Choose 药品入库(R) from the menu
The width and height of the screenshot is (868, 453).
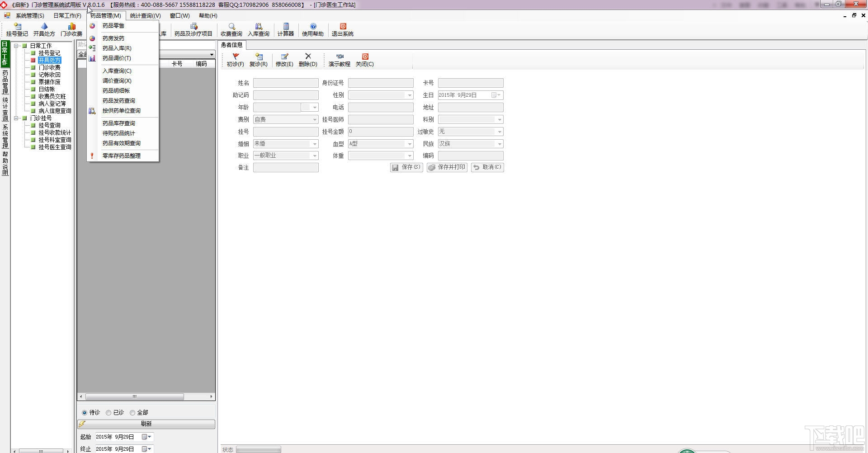123,48
